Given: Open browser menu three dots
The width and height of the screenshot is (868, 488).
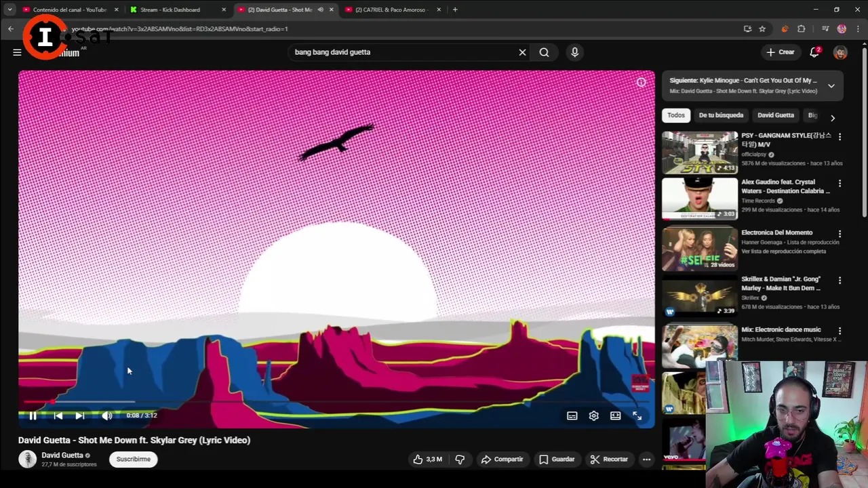Looking at the screenshot, I should tap(859, 28).
